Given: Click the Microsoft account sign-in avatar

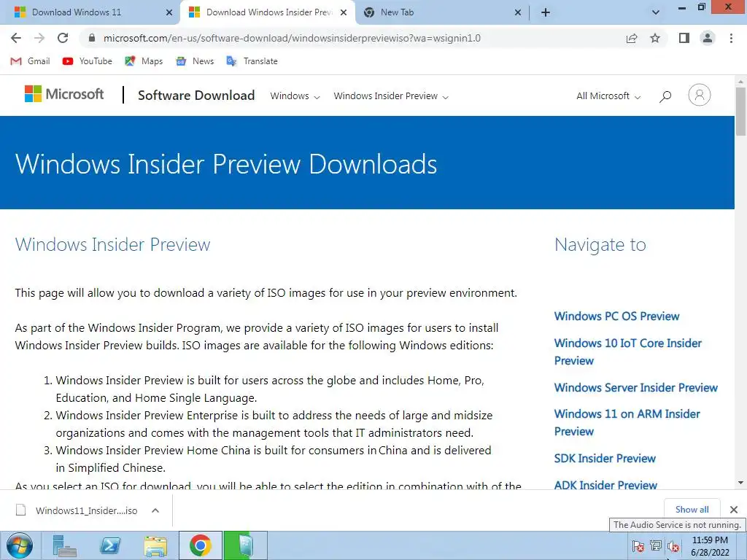Looking at the screenshot, I should pyautogui.click(x=700, y=95).
